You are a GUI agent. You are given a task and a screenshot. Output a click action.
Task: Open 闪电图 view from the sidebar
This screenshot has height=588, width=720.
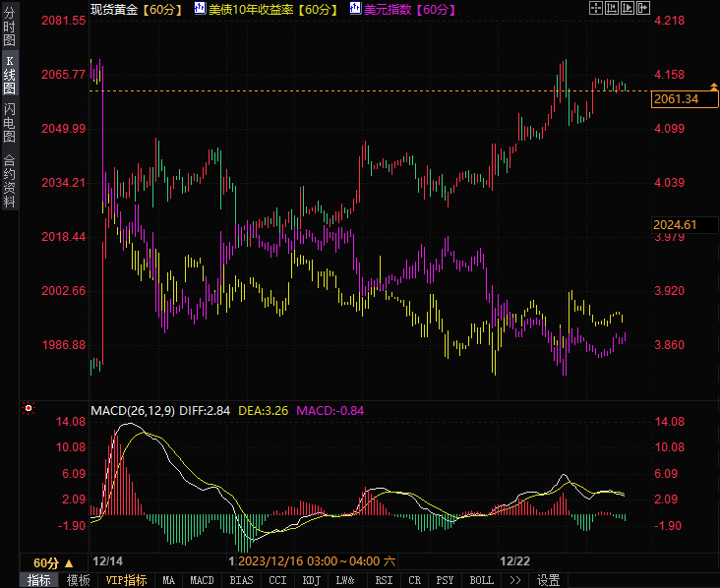pyautogui.click(x=9, y=123)
